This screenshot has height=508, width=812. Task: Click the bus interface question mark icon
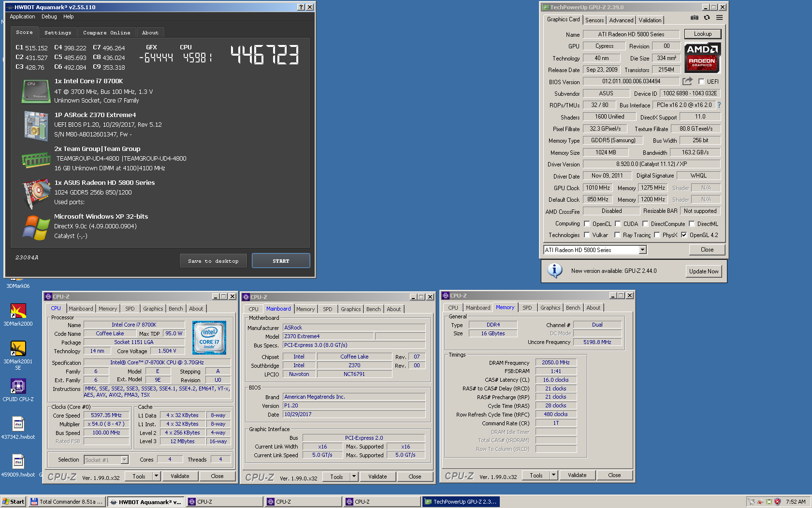719,105
